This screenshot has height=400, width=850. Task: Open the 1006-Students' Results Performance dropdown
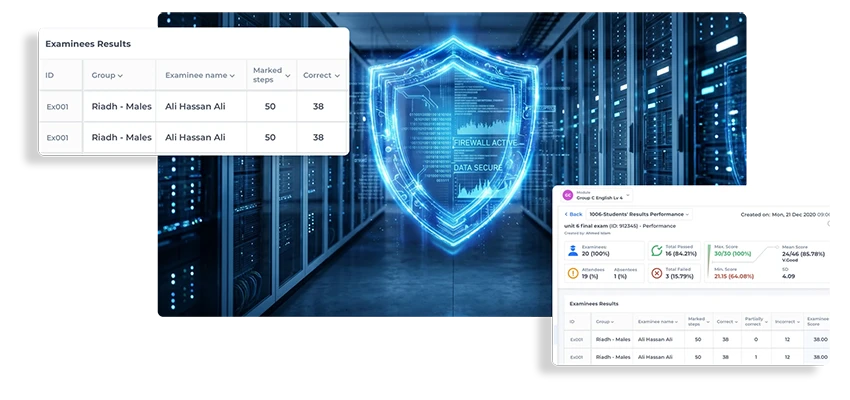pos(639,215)
